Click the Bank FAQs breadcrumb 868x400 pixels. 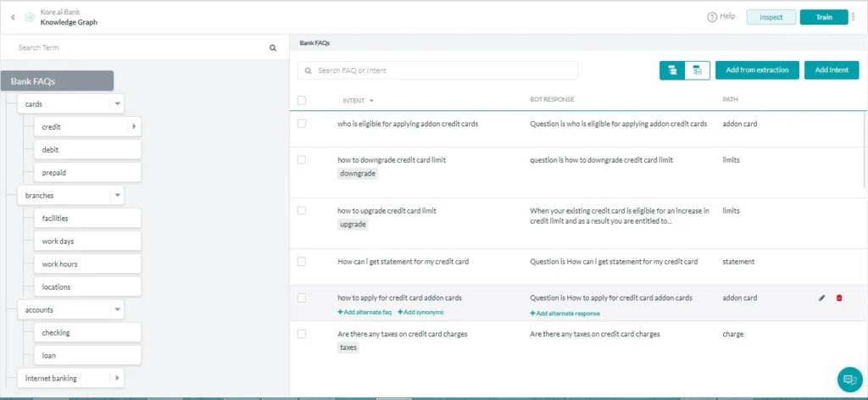[315, 42]
